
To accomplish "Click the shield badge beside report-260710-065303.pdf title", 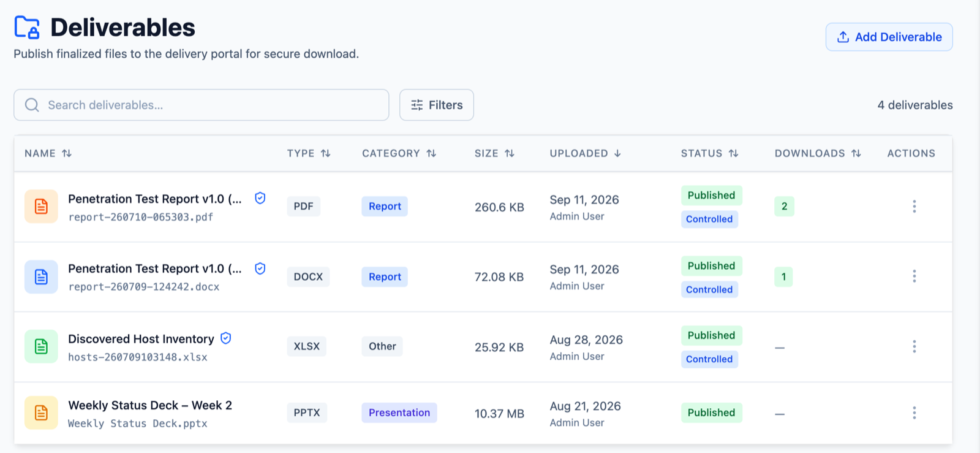I will coord(260,198).
